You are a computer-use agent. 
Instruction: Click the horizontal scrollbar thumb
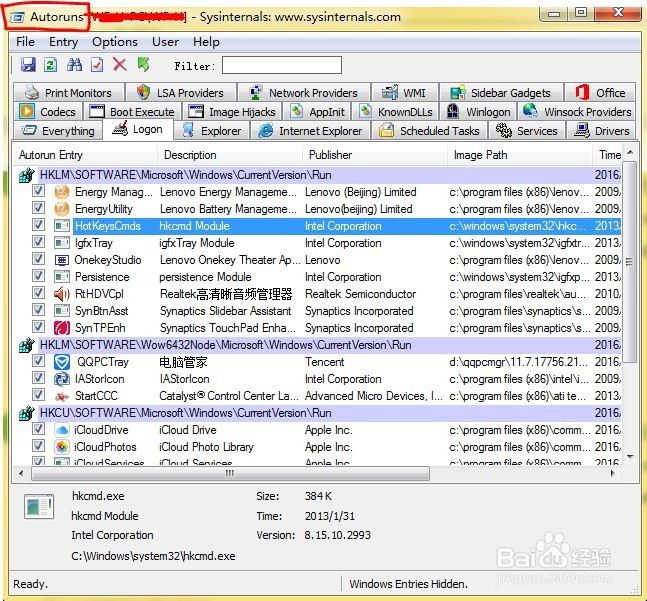point(230,474)
